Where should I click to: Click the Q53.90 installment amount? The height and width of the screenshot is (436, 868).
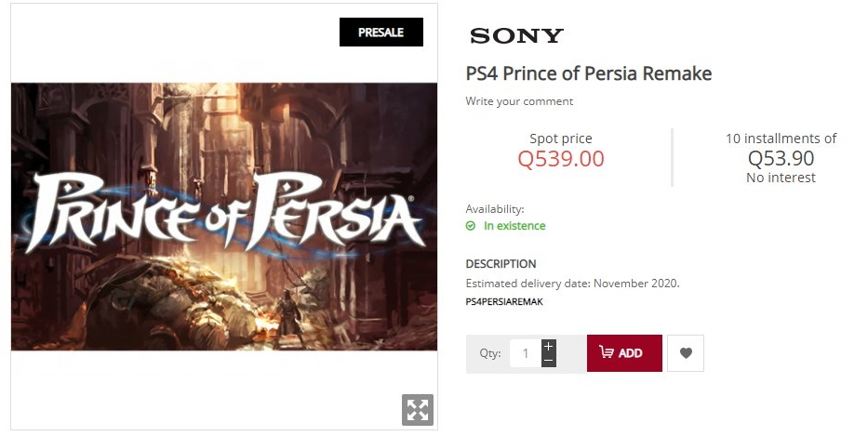(x=781, y=159)
